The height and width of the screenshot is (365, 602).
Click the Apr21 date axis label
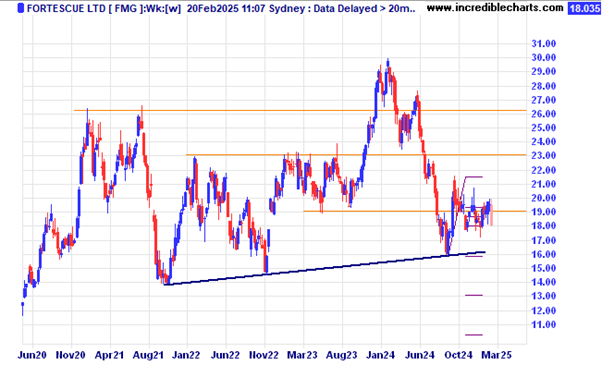point(109,355)
